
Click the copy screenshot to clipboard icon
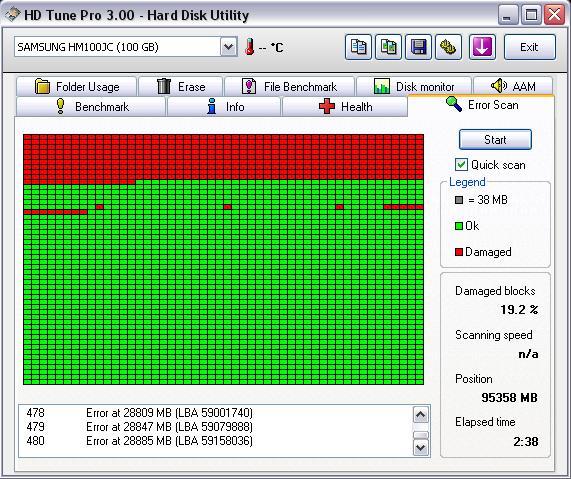pos(389,47)
